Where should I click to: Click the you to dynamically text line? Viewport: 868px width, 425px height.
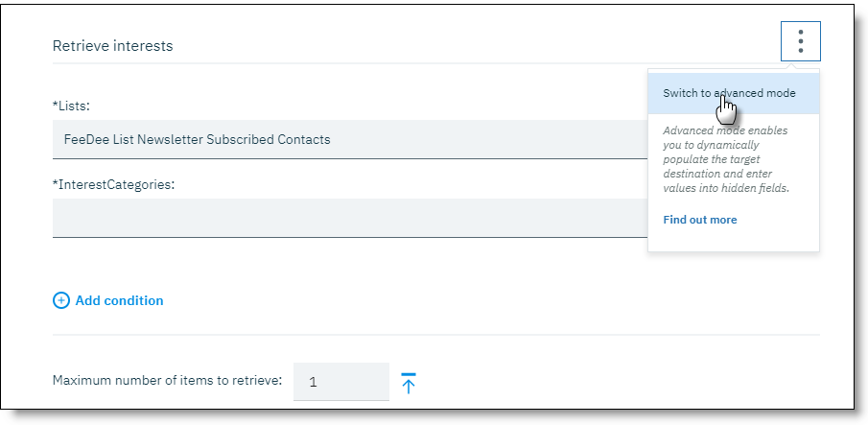tap(710, 145)
